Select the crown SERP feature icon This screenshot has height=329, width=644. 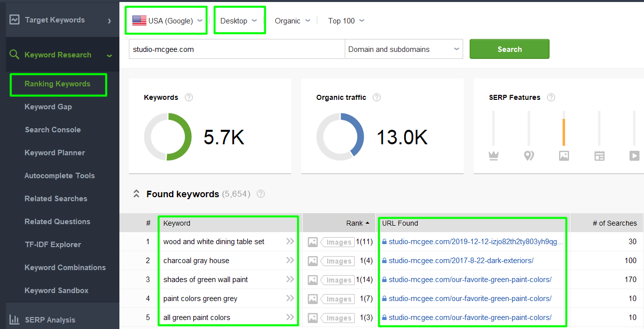point(494,156)
